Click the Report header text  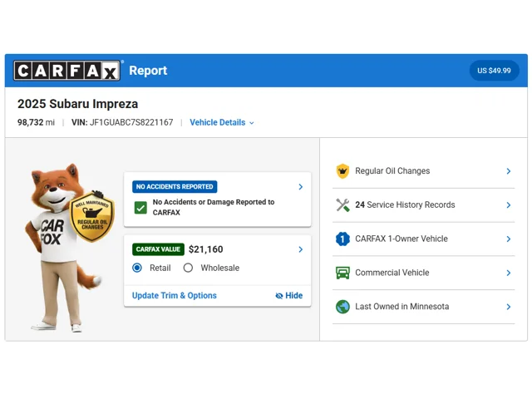(148, 71)
